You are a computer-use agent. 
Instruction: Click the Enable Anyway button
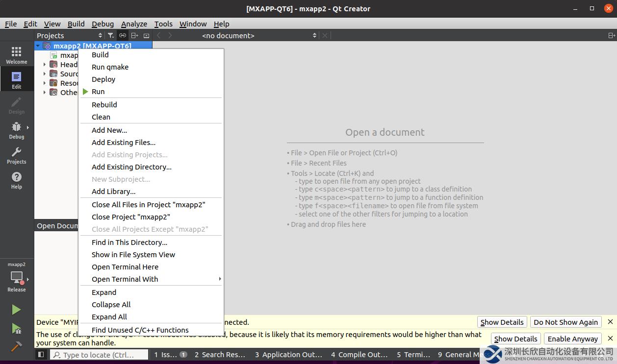(x=572, y=339)
